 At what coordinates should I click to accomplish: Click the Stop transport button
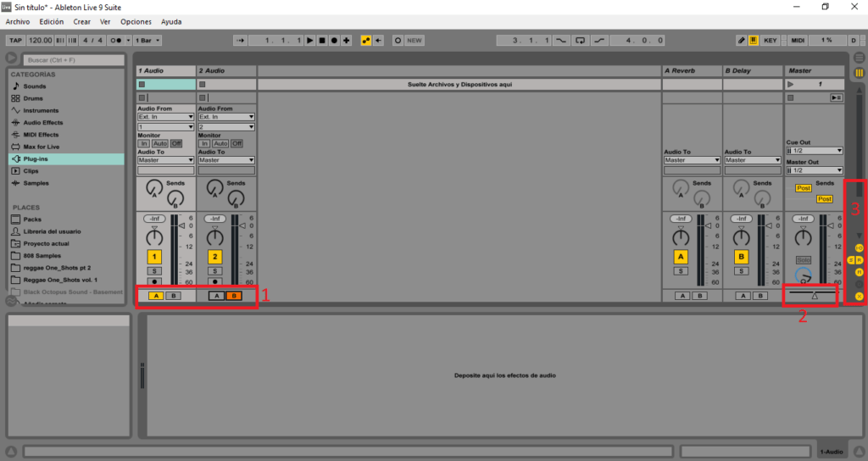322,40
